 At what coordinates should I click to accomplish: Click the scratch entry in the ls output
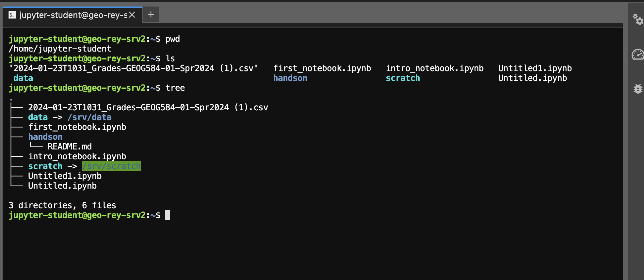[403, 78]
